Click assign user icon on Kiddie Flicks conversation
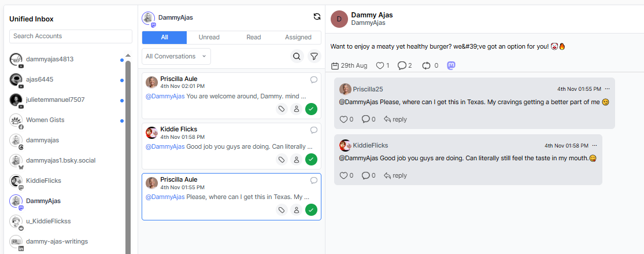 tap(296, 159)
